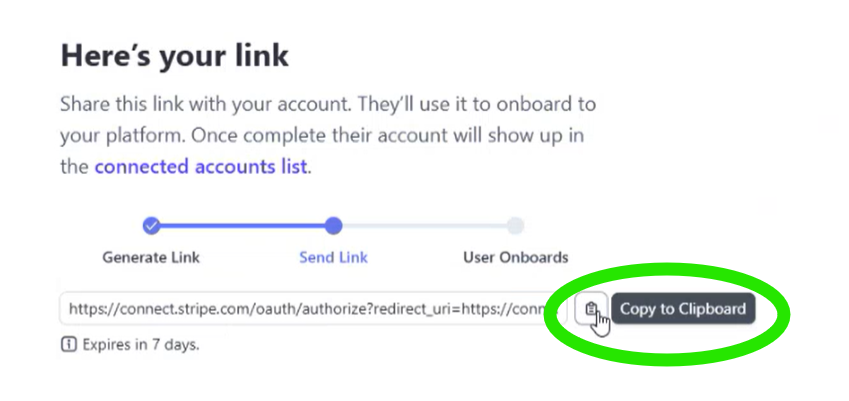Image resolution: width=849 pixels, height=401 pixels.
Task: Select the Generate Link step label
Action: (x=151, y=257)
